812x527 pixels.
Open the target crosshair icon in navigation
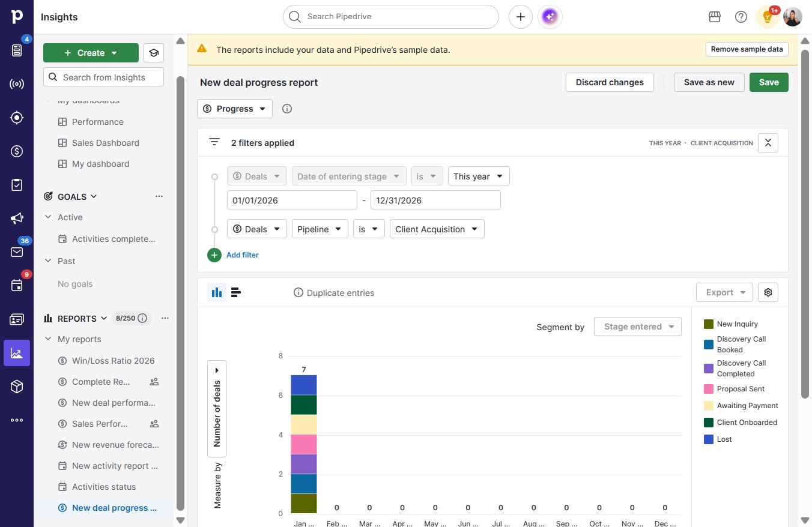17,118
